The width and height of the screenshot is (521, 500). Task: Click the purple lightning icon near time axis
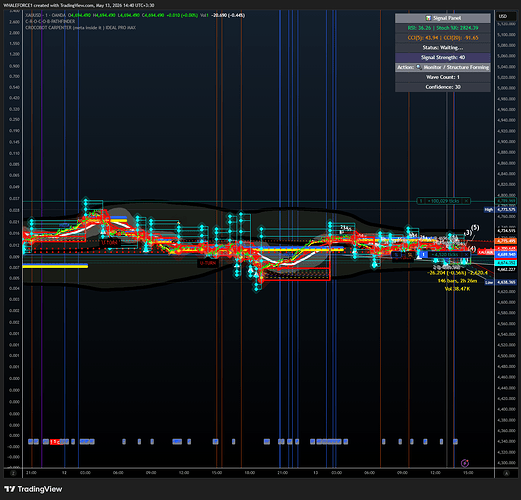(x=465, y=463)
